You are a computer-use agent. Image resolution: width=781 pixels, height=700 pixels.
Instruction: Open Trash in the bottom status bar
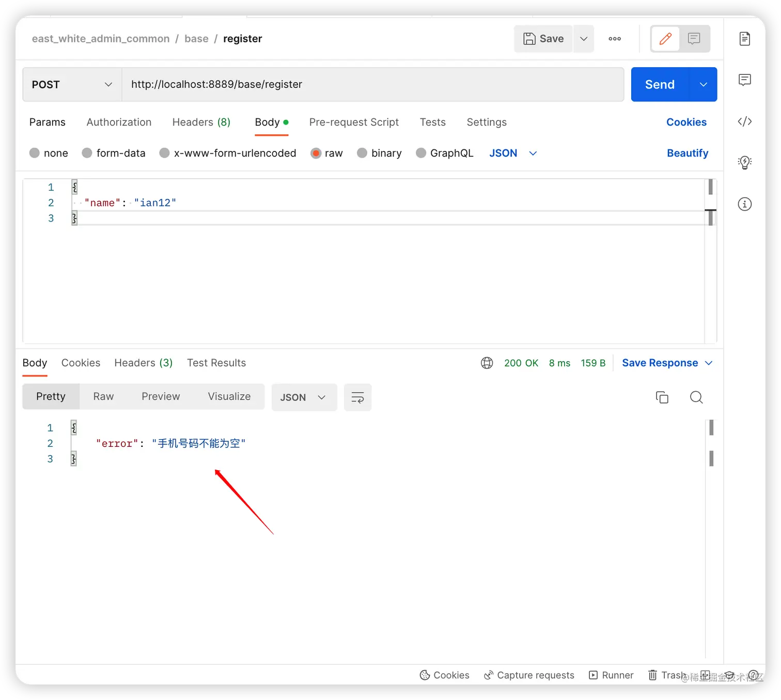pos(667,675)
